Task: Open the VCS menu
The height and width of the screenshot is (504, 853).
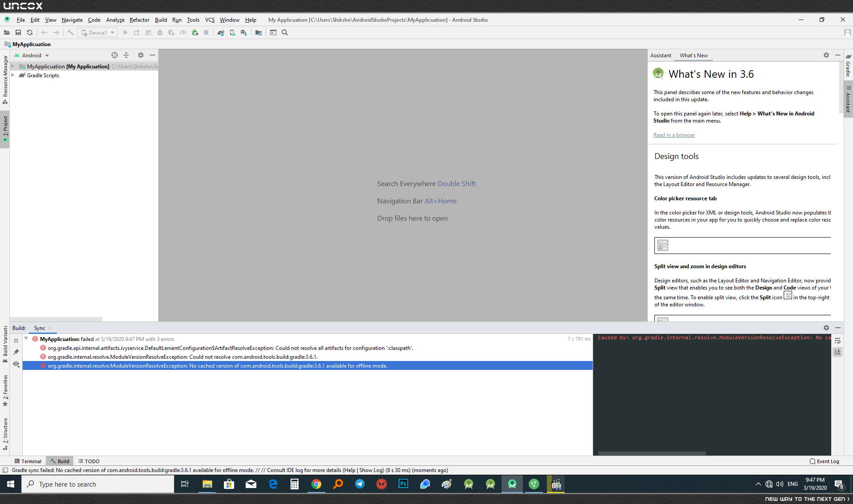Action: (x=210, y=20)
